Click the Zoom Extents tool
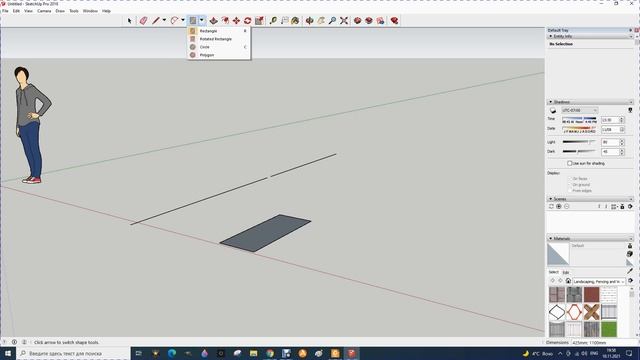This screenshot has width=640, height=360. click(344, 20)
